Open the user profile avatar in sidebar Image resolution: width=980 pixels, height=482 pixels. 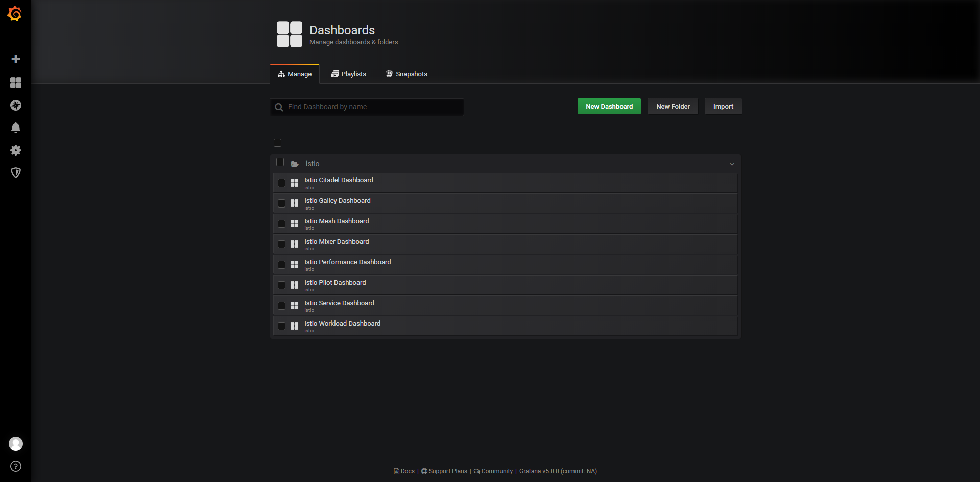pyautogui.click(x=16, y=444)
